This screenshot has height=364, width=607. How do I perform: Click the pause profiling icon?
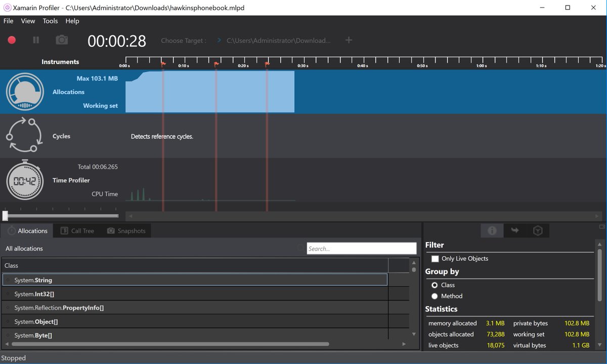point(36,40)
